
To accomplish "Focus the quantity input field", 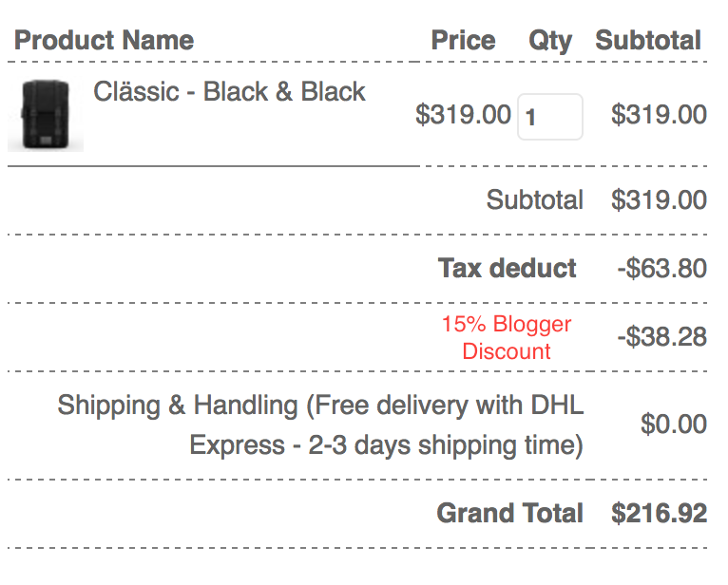I will [549, 117].
